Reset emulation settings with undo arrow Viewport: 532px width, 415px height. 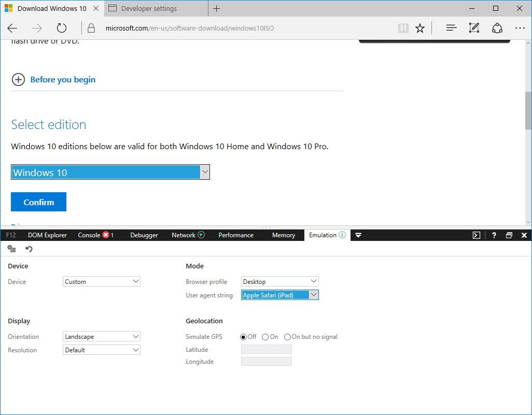(29, 249)
